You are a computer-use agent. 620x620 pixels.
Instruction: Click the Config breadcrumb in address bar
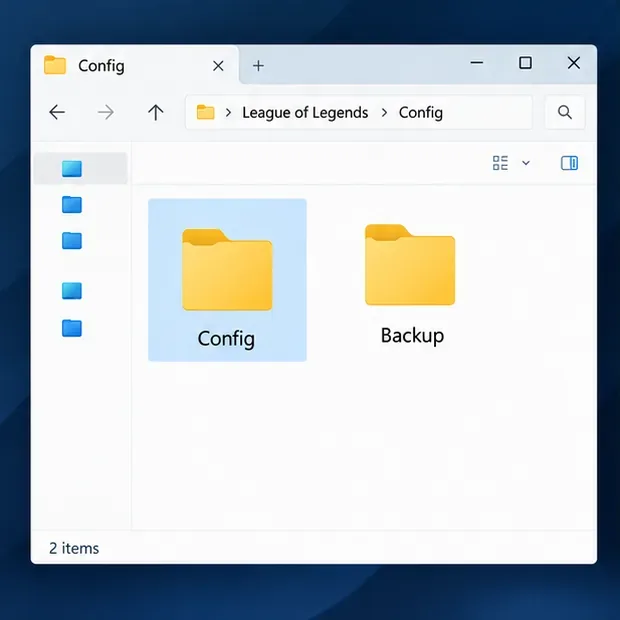(x=421, y=113)
